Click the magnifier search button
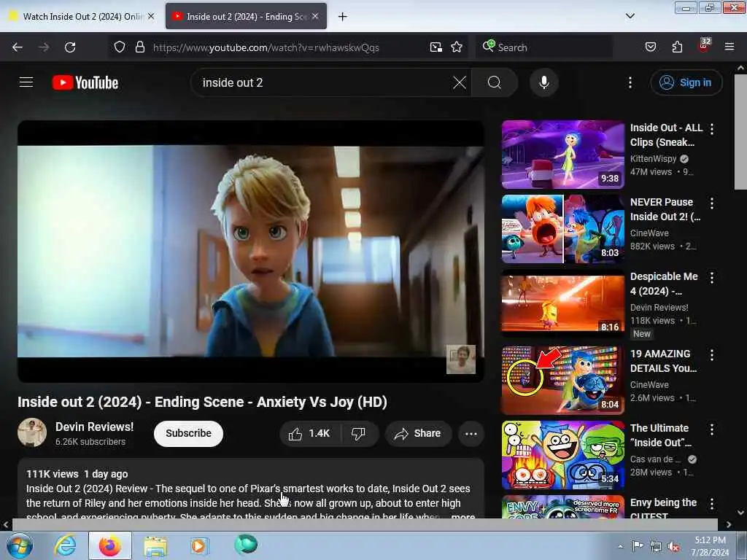This screenshot has width=747, height=560. pos(495,82)
